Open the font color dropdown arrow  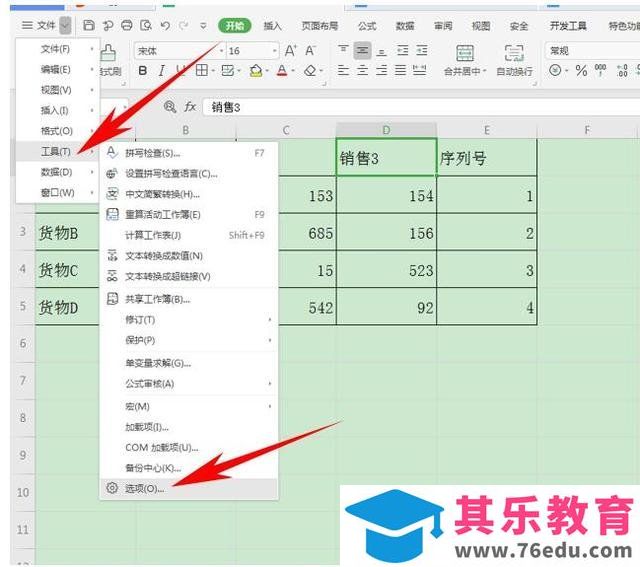293,71
